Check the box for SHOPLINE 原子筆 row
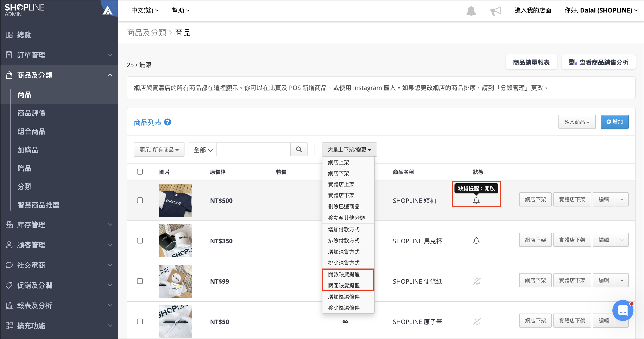The image size is (644, 339). click(x=140, y=321)
